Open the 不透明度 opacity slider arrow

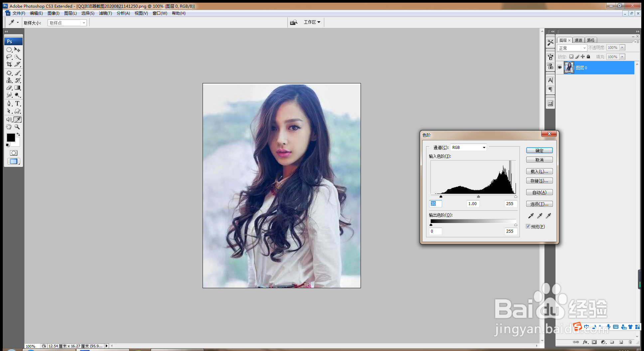click(x=622, y=48)
